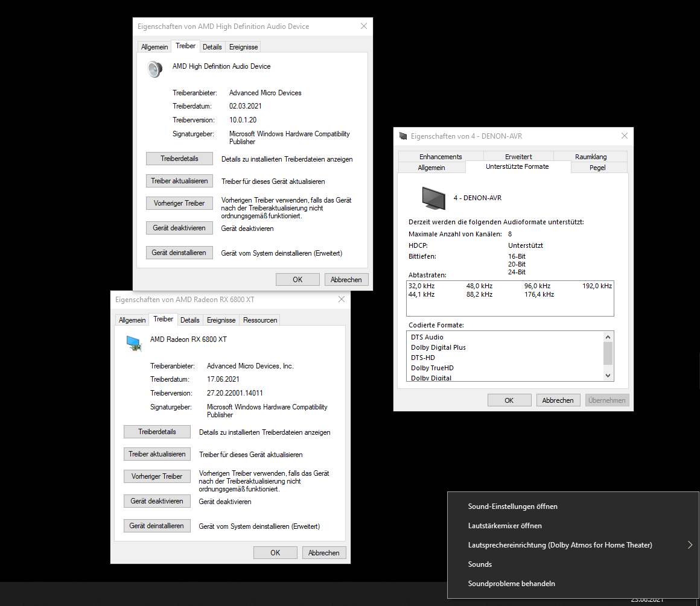Confirm with OK in DENON-AVR dialog

click(509, 400)
